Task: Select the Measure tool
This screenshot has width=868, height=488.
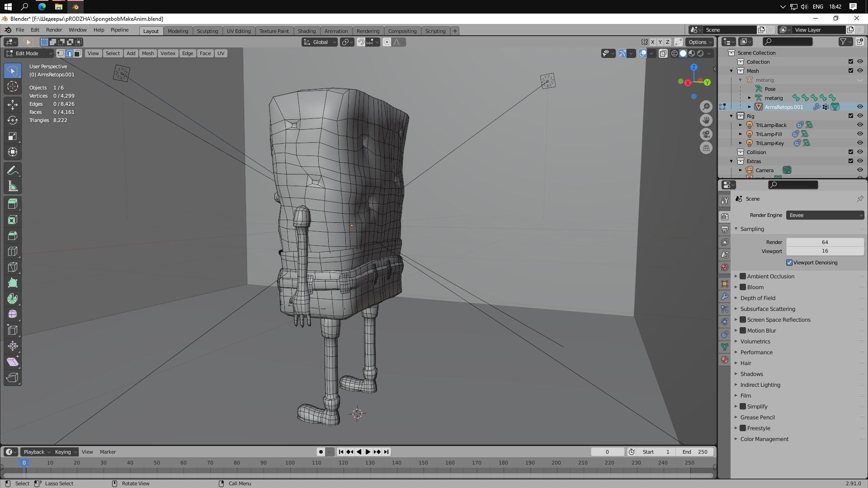Action: (x=13, y=187)
